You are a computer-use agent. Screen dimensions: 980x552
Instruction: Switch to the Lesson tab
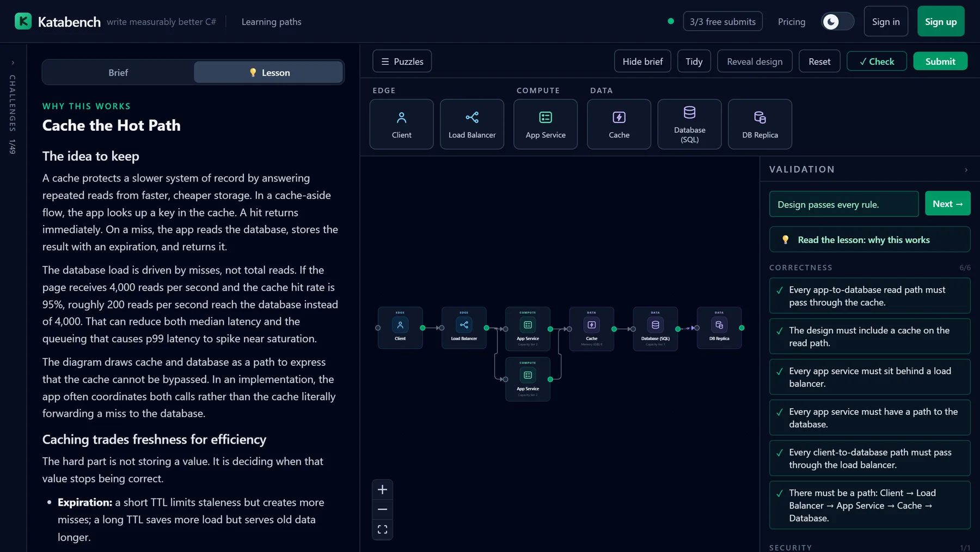point(268,72)
